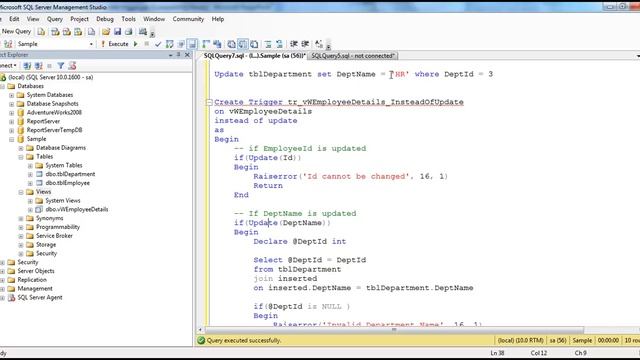Open an Analysis Services MDX Query
The width and height of the screenshot is (640, 360).
point(55,32)
